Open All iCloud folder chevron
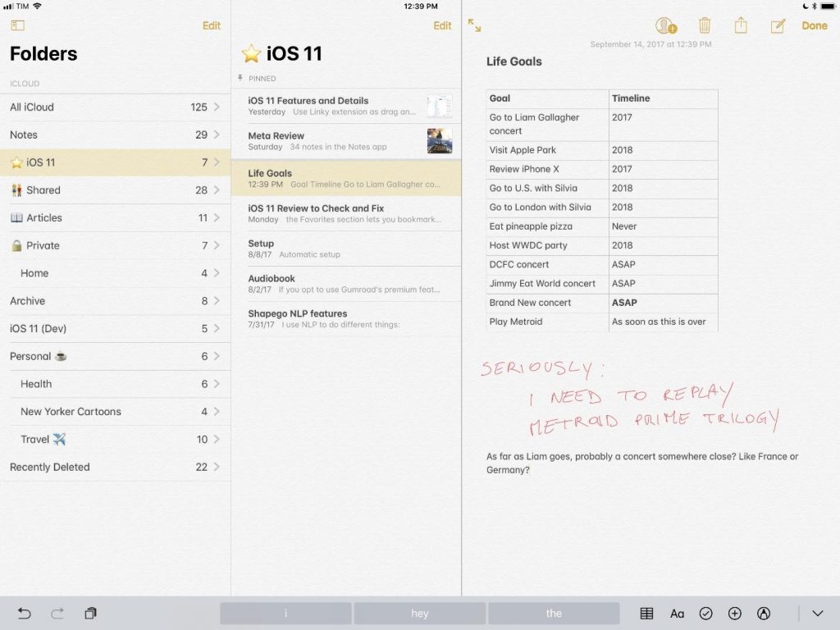Image resolution: width=840 pixels, height=630 pixels. [217, 107]
